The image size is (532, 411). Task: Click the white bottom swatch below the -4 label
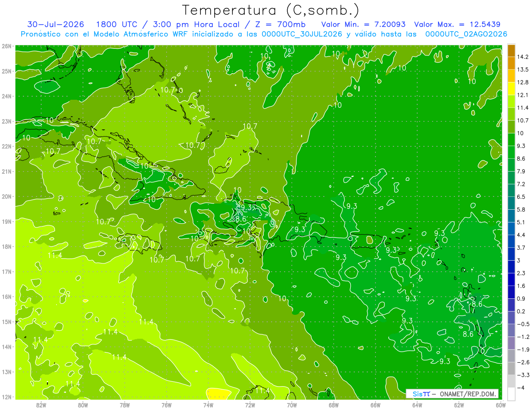[511, 393]
